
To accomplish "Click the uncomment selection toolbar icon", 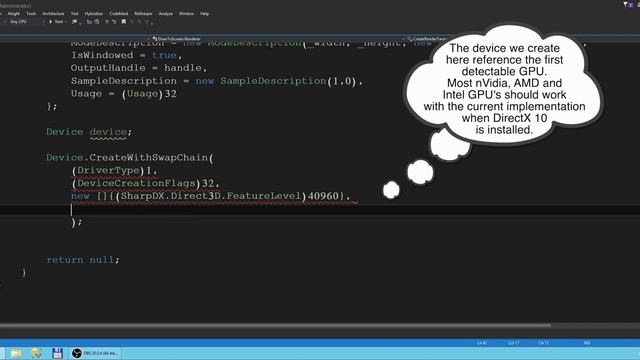I will (114, 22).
